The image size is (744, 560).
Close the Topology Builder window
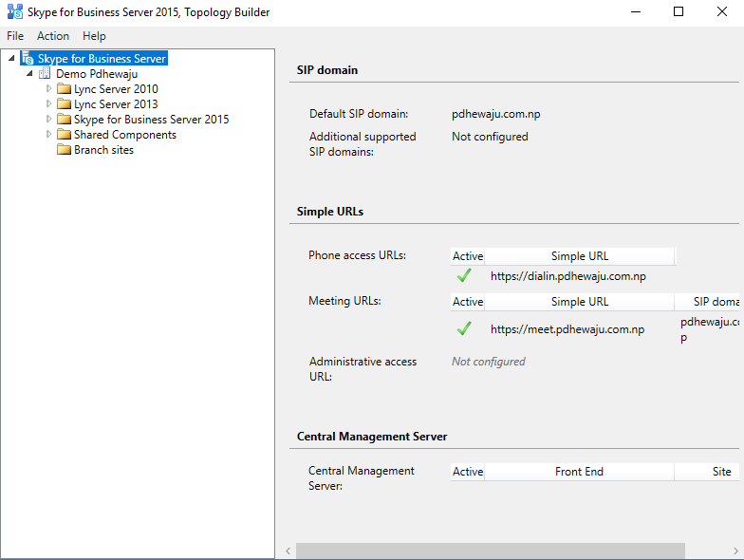tap(721, 11)
